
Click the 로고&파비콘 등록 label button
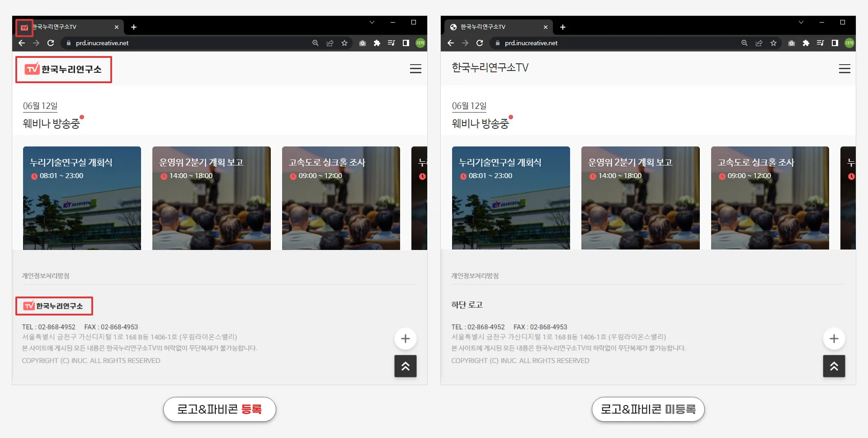220,409
